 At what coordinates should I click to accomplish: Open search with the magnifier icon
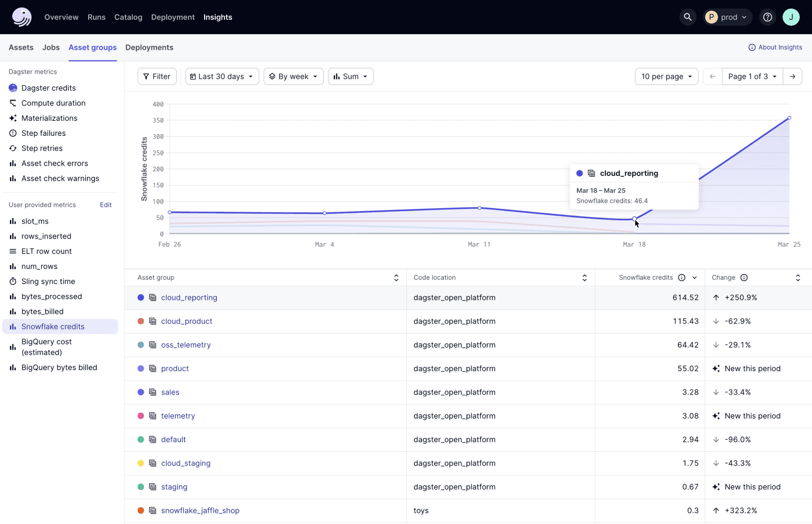coord(688,17)
